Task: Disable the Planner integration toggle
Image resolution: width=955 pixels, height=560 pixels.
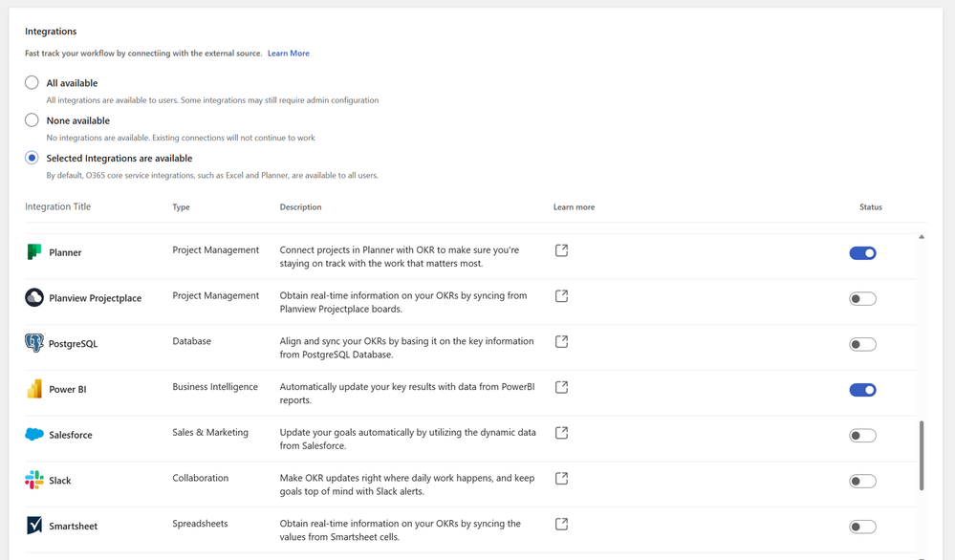Action: click(862, 253)
